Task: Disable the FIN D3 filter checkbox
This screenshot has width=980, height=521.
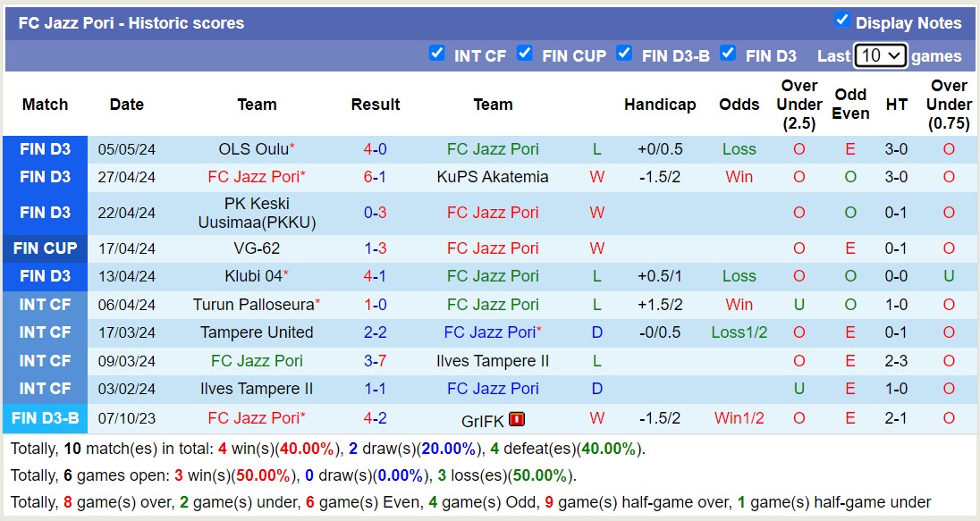Action: tap(728, 54)
